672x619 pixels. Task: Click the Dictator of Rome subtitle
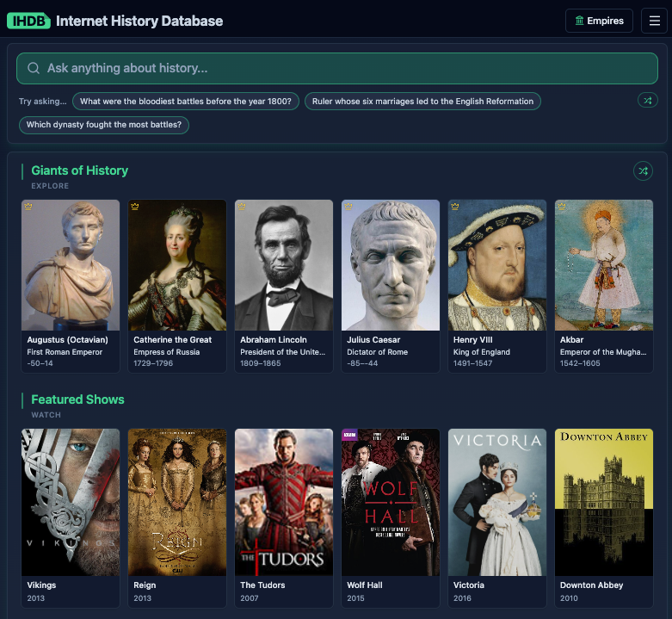[x=378, y=352]
